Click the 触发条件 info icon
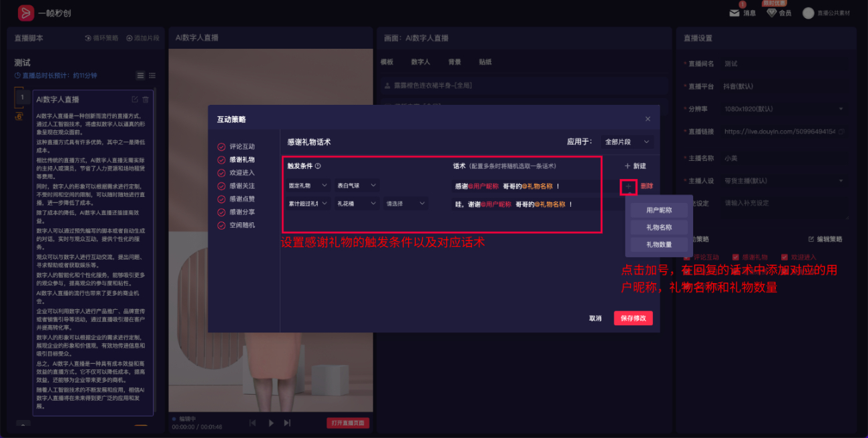 (x=318, y=166)
